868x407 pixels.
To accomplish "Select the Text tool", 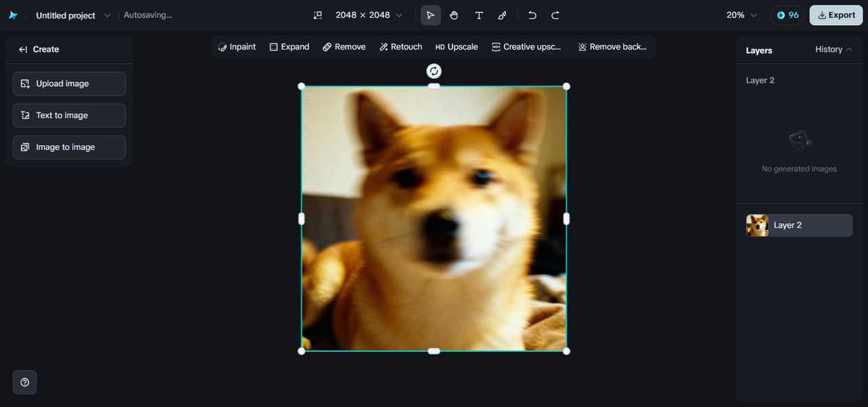I will 479,15.
